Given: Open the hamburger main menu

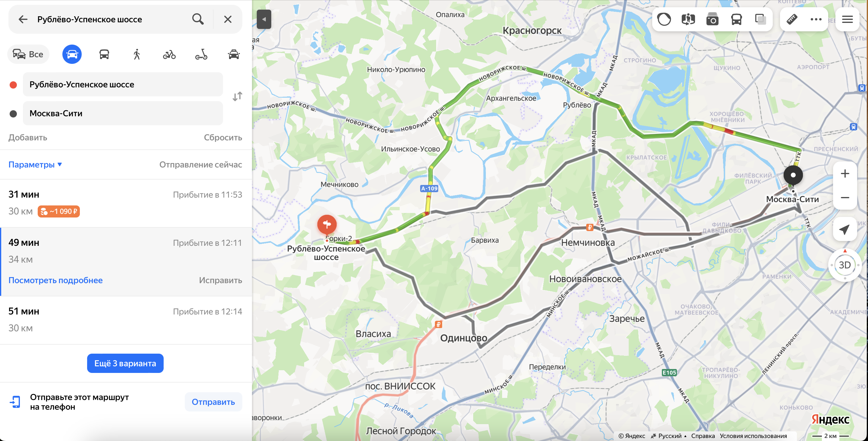Looking at the screenshot, I should [847, 19].
